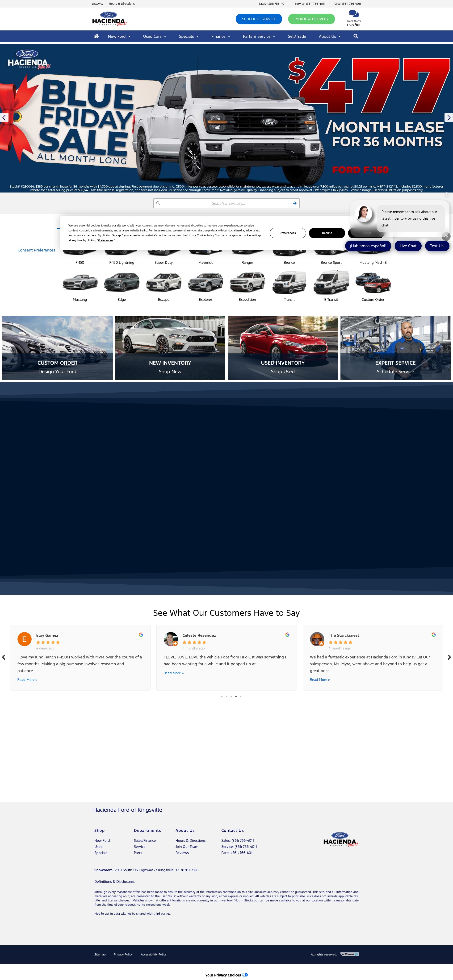This screenshot has width=453, height=980.
Task: Select the Transit van image
Action: 289,282
